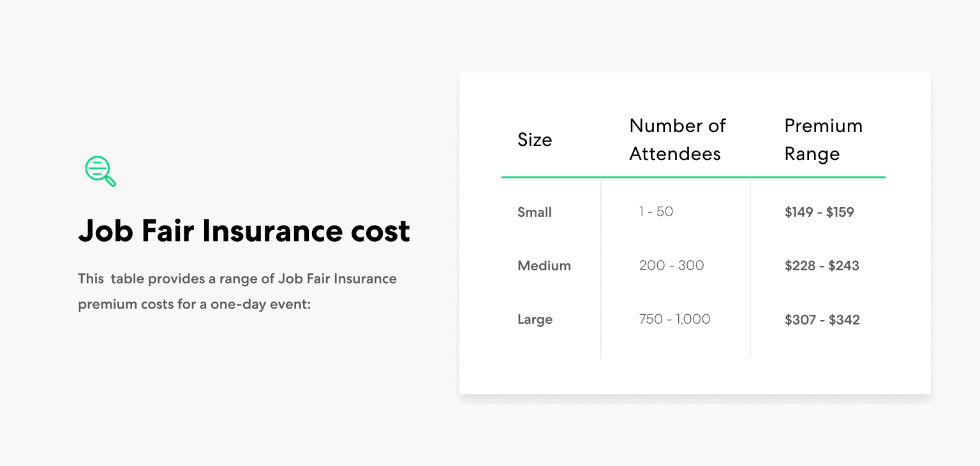
Task: Click the Large size row label
Action: pos(535,319)
